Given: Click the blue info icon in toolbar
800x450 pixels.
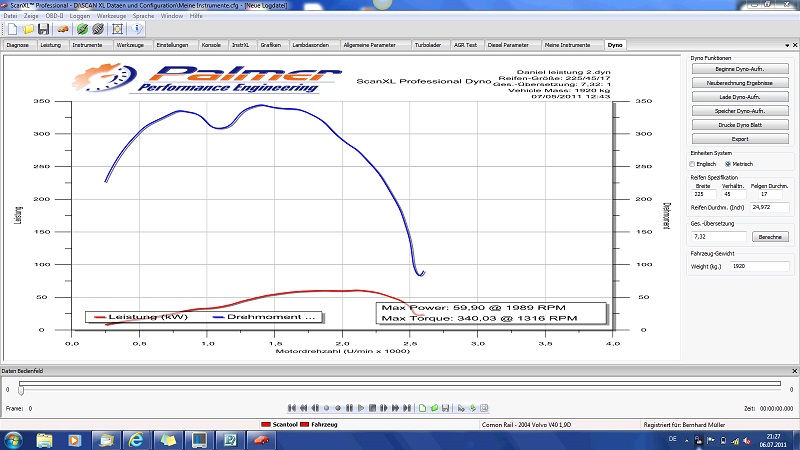Looking at the screenshot, I should (x=135, y=30).
